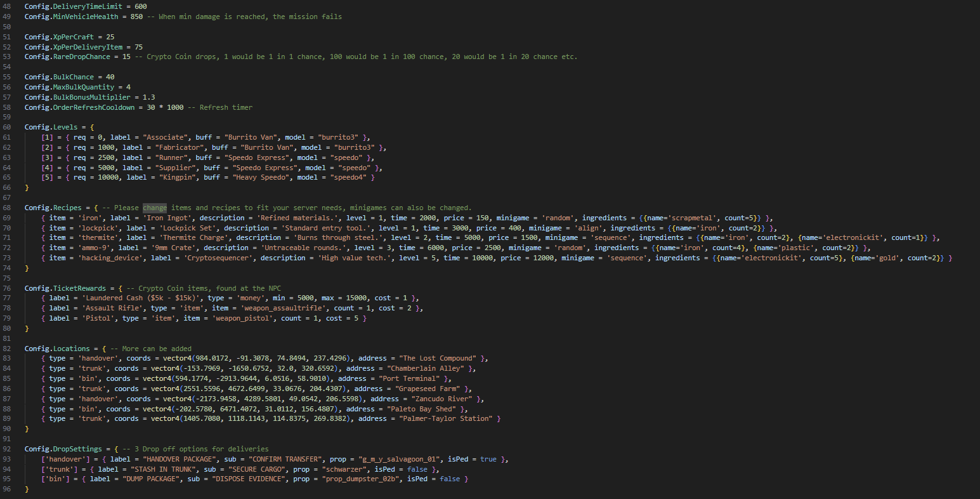Click "Port Terminal" address string
980x499 pixels.
pos(408,378)
